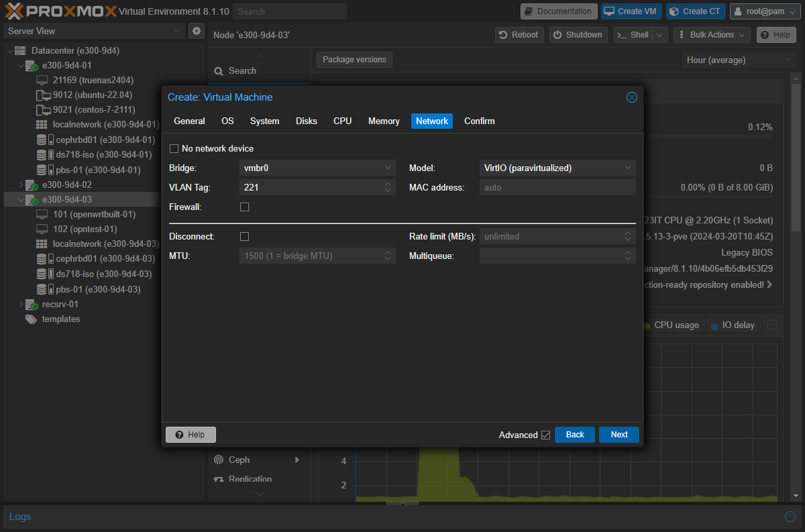This screenshot has height=532, width=805.
Task: Switch to the OS tab
Action: (227, 121)
